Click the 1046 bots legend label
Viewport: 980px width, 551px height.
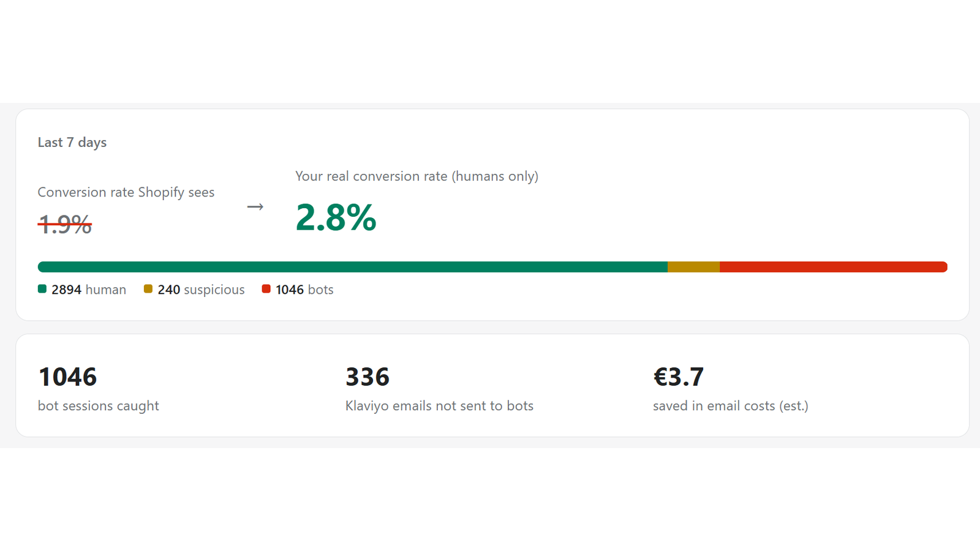pyautogui.click(x=304, y=290)
